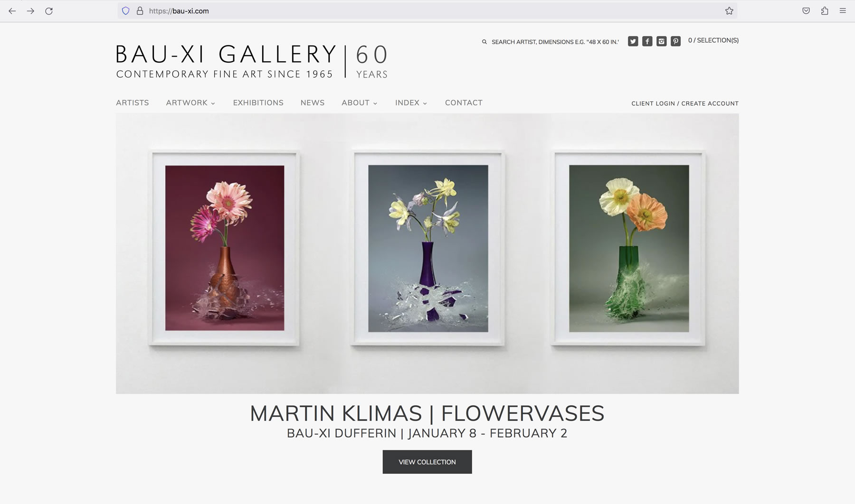
Task: Expand the Artwork dropdown menu
Action: tap(190, 103)
